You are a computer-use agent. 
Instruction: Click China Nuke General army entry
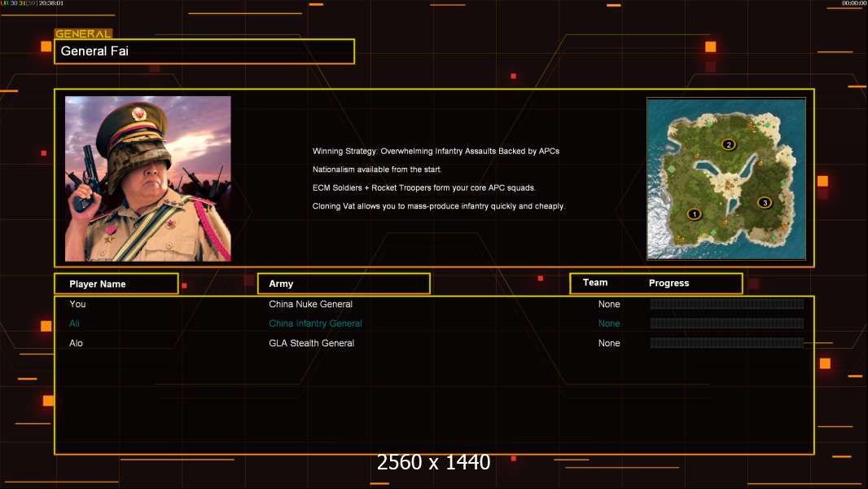point(310,304)
